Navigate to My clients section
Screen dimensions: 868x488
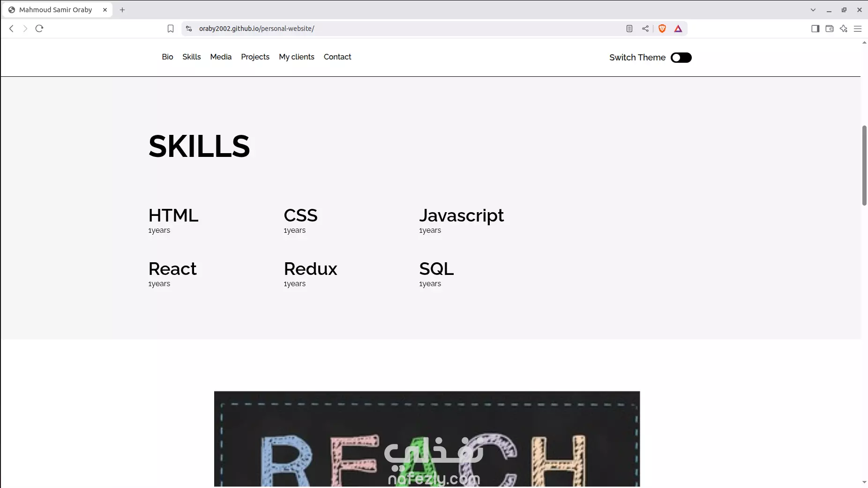(297, 57)
